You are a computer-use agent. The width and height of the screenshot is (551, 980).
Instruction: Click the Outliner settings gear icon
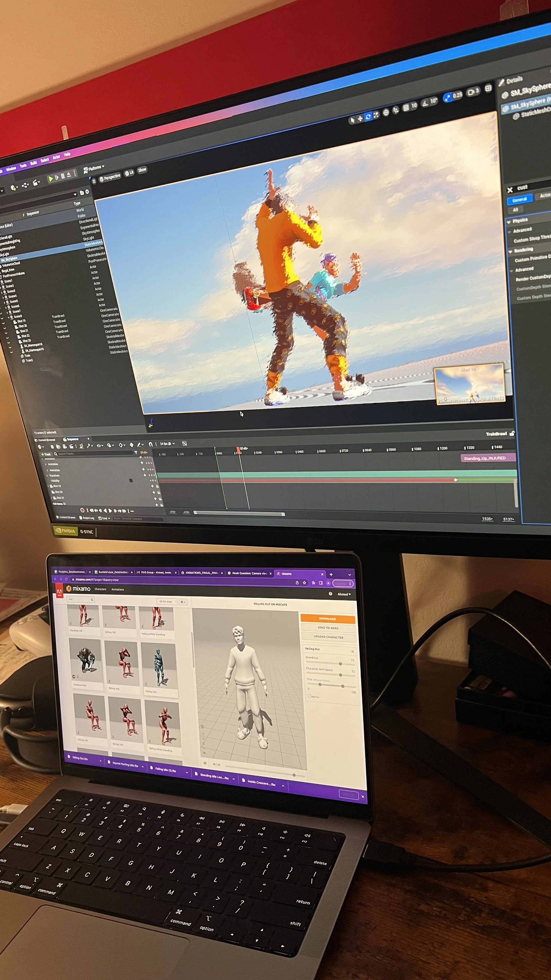tap(87, 192)
